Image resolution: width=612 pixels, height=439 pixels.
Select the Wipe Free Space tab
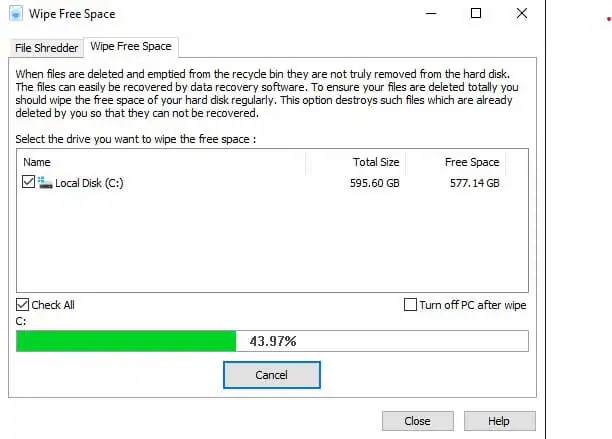pyautogui.click(x=131, y=46)
